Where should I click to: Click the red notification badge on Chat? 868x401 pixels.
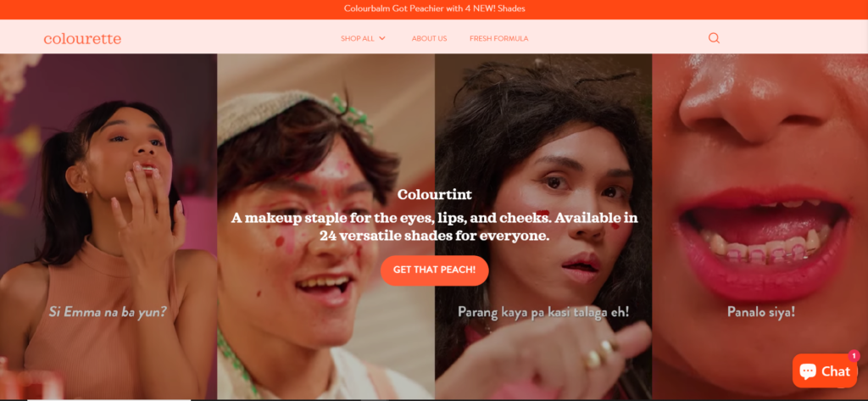[x=854, y=355]
